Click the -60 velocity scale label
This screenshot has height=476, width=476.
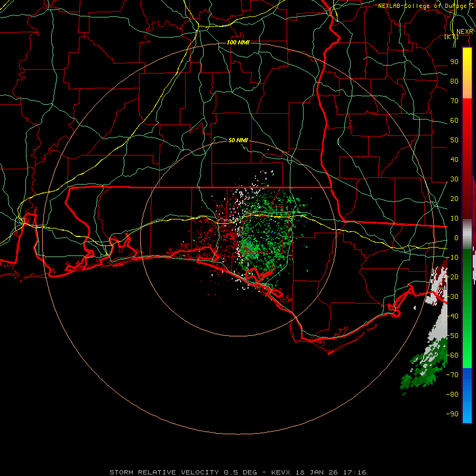[452, 355]
